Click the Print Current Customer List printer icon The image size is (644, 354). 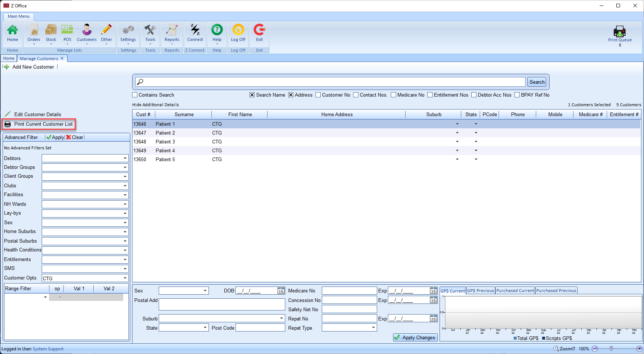coord(7,124)
